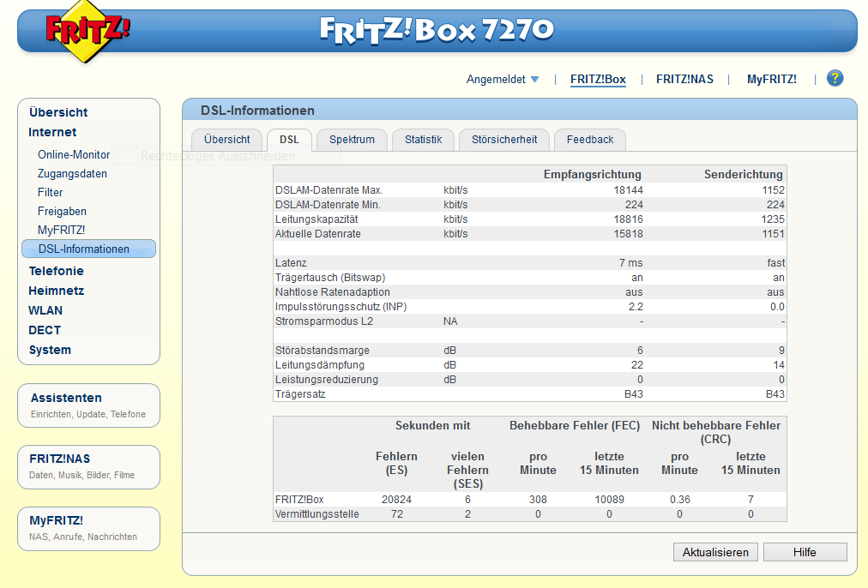Switch to the Übersicht tab
This screenshot has height=588, width=868.
click(x=227, y=140)
